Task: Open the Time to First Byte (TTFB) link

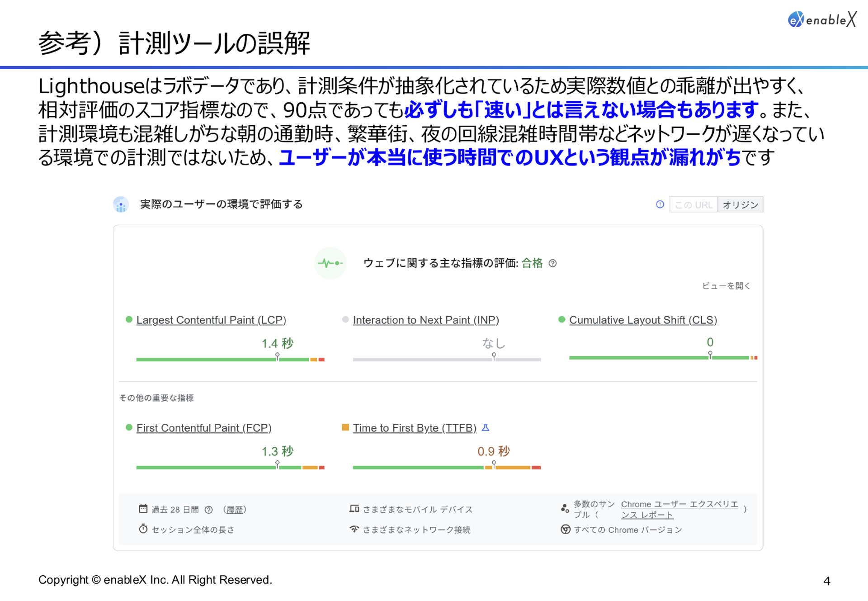Action: point(415,428)
